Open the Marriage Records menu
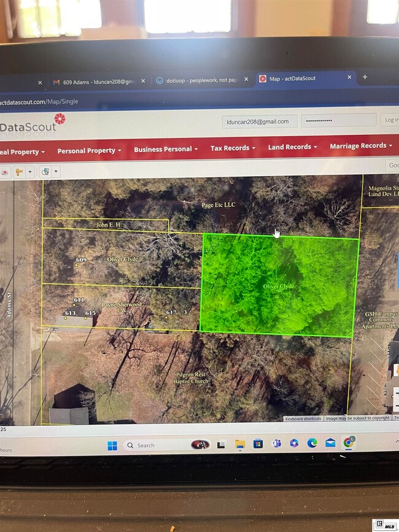The width and height of the screenshot is (399, 532). coord(361,146)
